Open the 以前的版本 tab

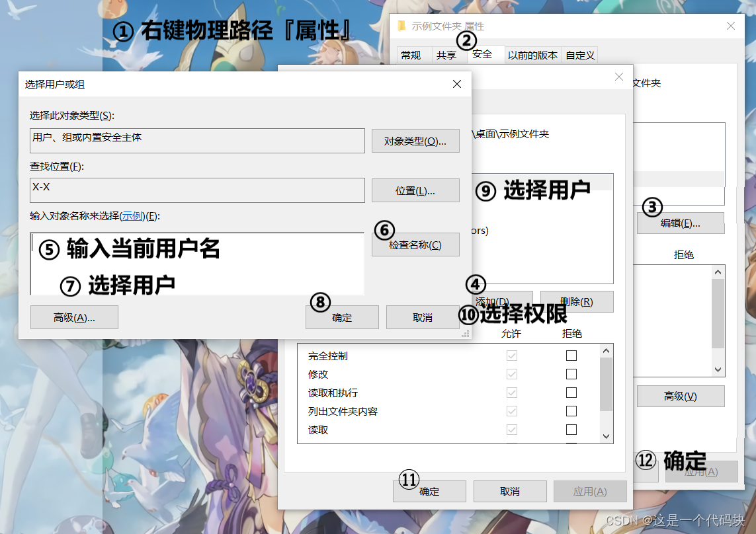click(x=532, y=56)
